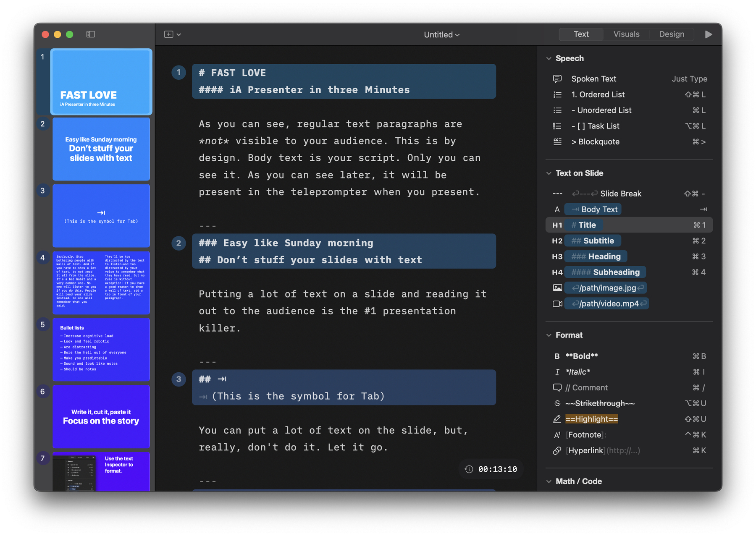Insert /path/image.jpg placeholder
The width and height of the screenshot is (756, 536).
pyautogui.click(x=605, y=288)
